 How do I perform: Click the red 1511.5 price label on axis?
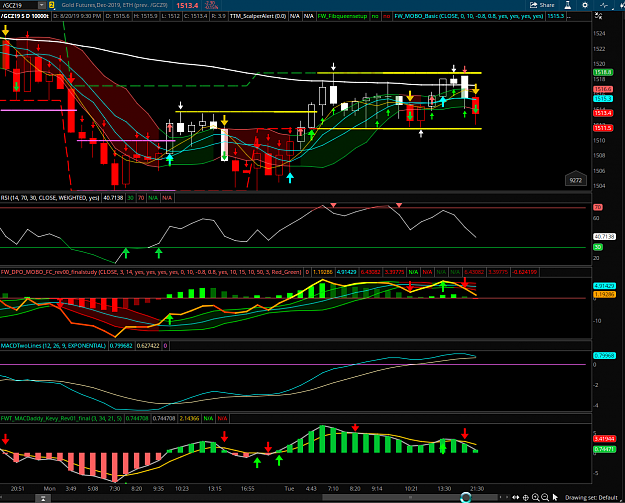[x=603, y=128]
